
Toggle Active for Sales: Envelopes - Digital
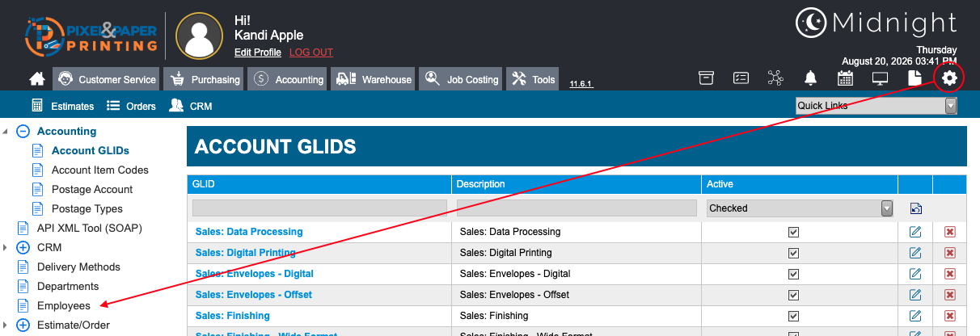tap(793, 274)
